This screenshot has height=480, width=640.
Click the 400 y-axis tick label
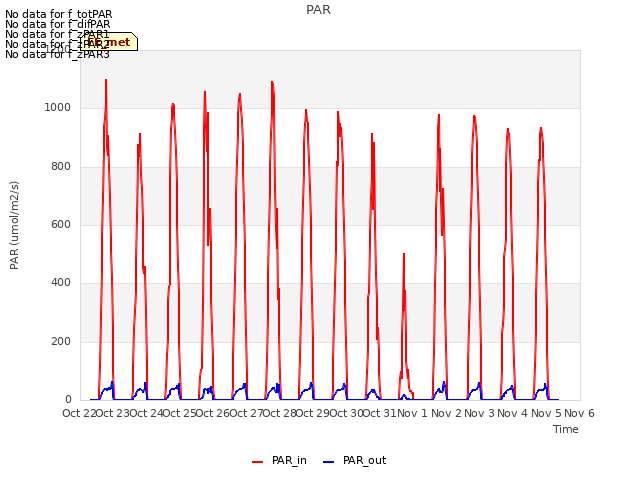(x=61, y=282)
